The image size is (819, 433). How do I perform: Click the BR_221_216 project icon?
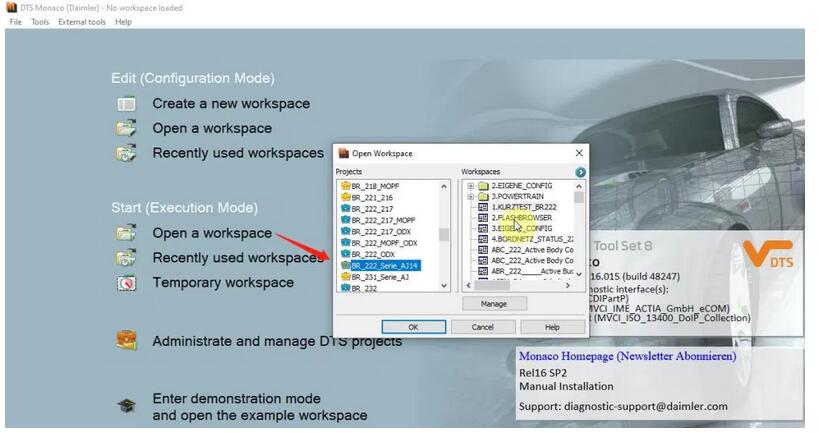coord(346,197)
